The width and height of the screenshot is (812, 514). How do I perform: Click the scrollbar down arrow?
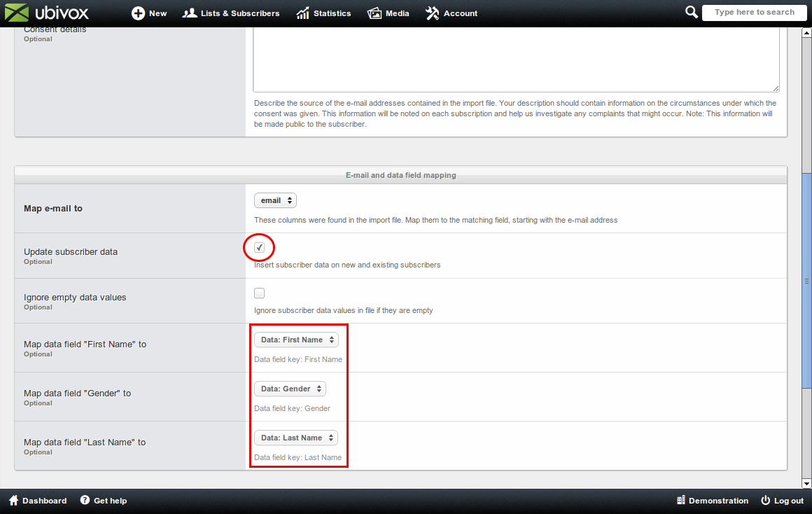(x=806, y=483)
